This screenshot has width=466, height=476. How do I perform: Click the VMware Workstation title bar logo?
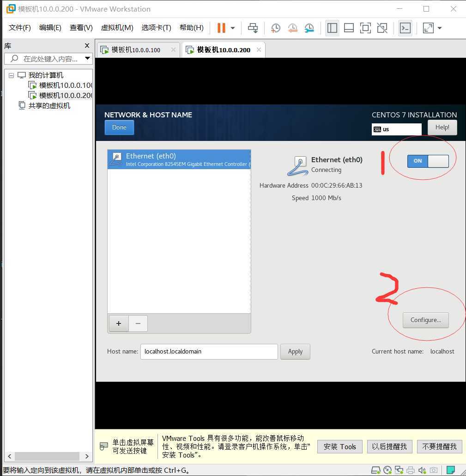click(x=11, y=8)
